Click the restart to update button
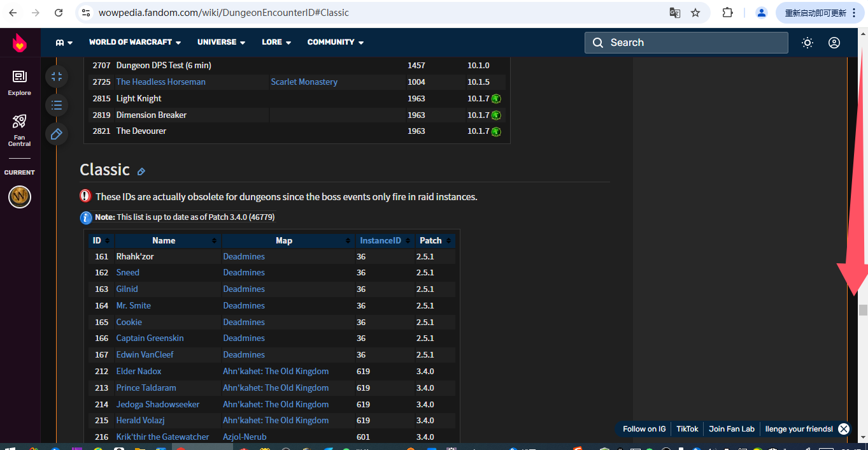Viewport: 868px width, 450px height. click(819, 13)
